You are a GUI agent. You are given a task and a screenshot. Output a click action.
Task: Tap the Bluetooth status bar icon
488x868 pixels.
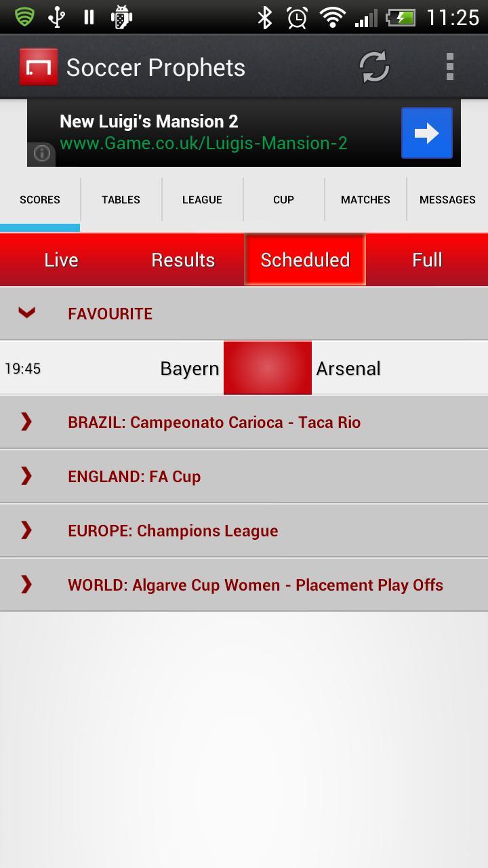[264, 18]
